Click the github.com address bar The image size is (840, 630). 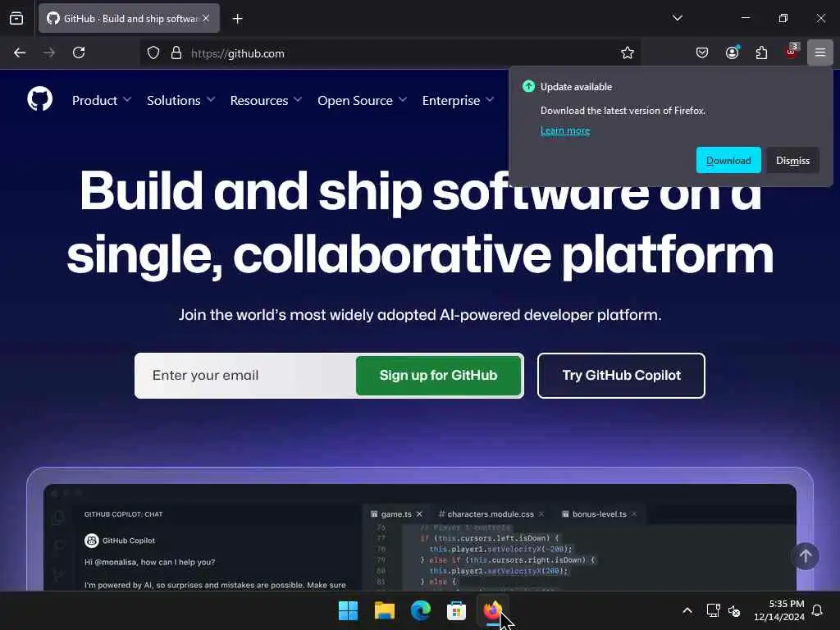click(390, 53)
